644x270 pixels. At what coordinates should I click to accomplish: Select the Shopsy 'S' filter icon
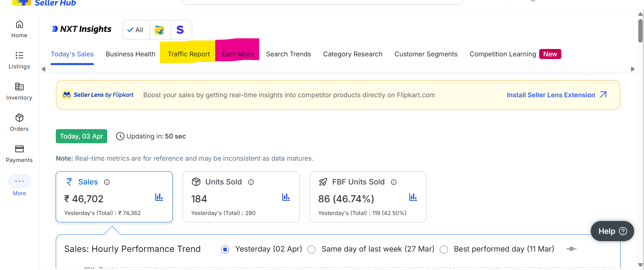[x=180, y=30]
